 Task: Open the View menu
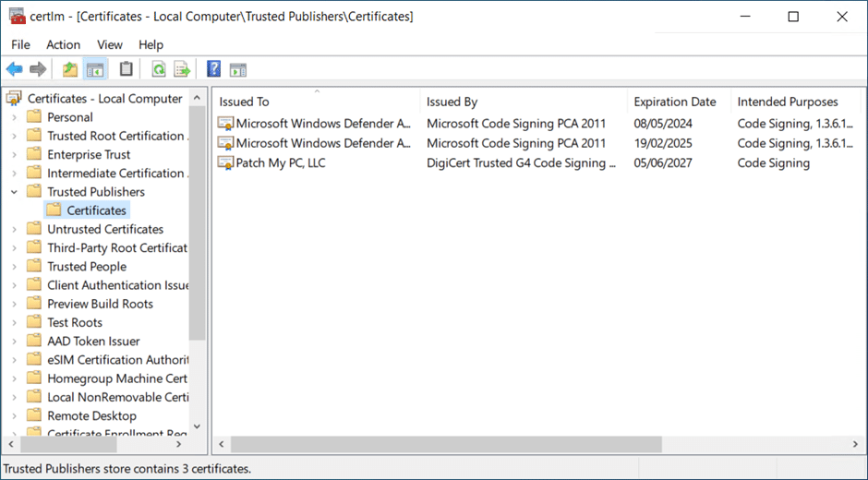click(109, 44)
